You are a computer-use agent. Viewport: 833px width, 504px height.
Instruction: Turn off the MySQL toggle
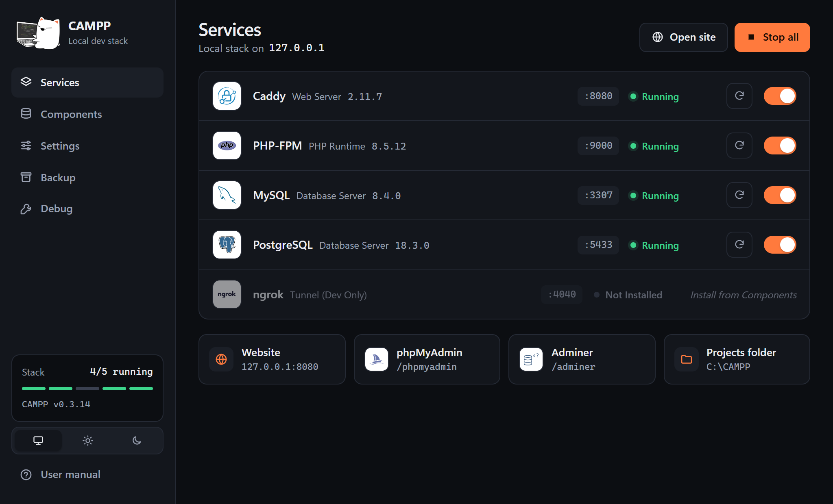click(x=780, y=195)
